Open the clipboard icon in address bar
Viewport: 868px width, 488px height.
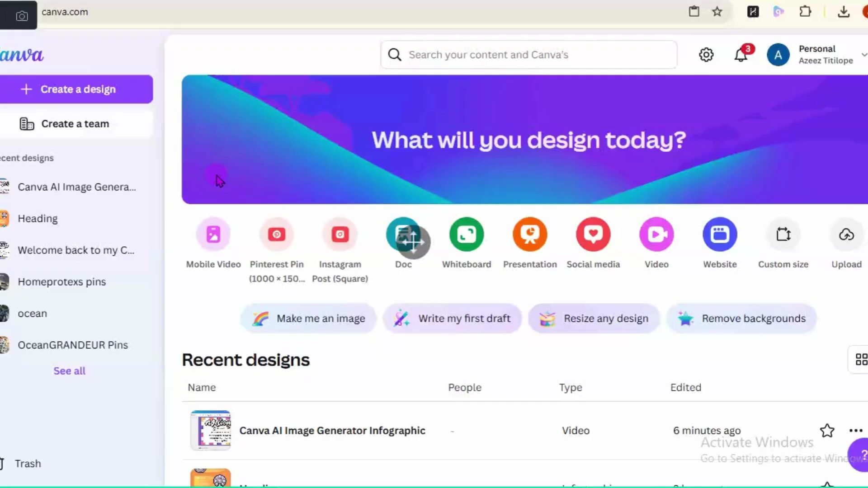pos(694,12)
